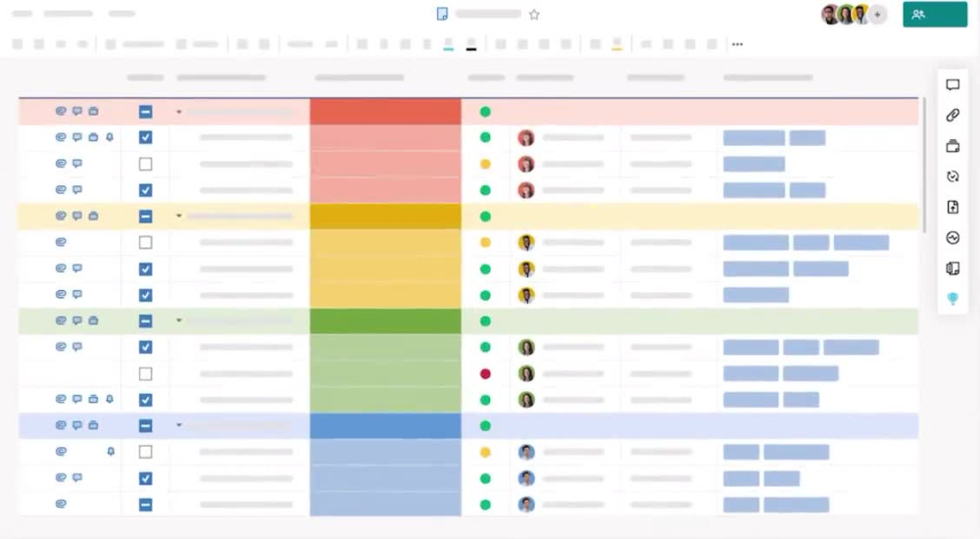Open the attachments paperclip icon in right sidebar
The height and width of the screenshot is (539, 980).
tap(953, 115)
